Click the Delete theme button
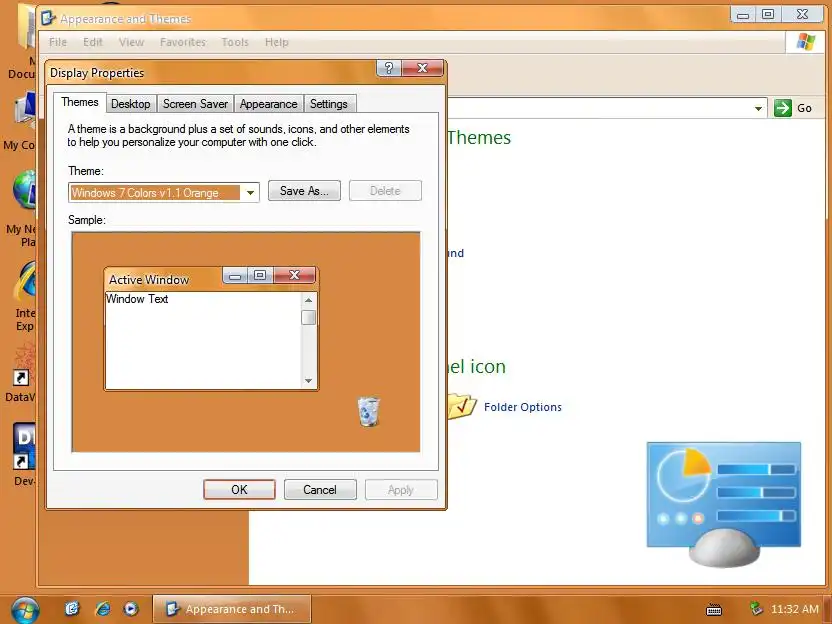 coord(385,190)
